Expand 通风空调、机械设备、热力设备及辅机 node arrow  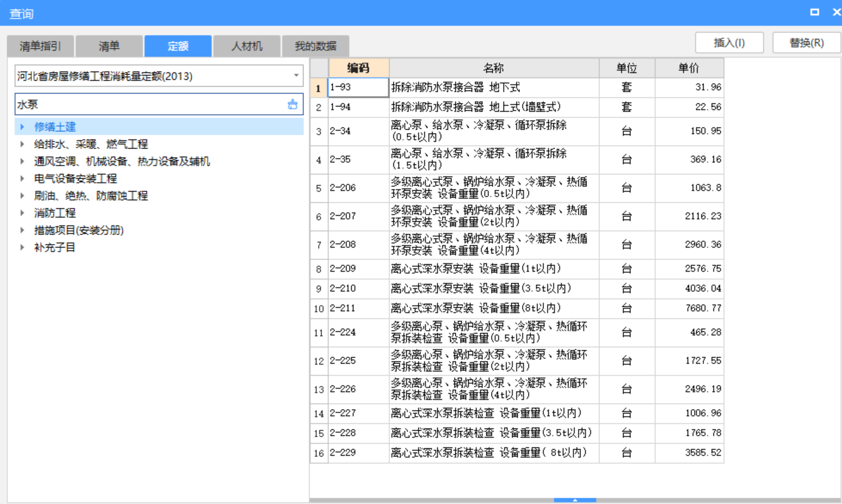22,161
